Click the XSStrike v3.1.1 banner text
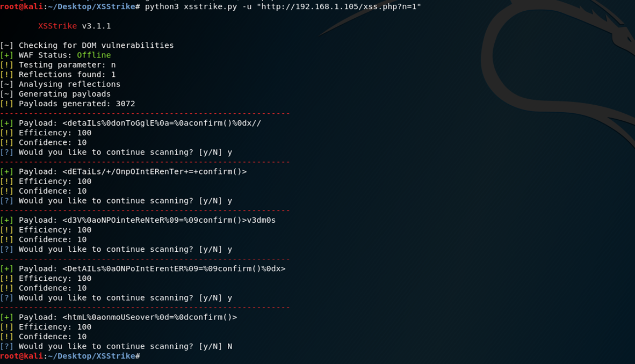This screenshot has width=635, height=364. tap(75, 26)
